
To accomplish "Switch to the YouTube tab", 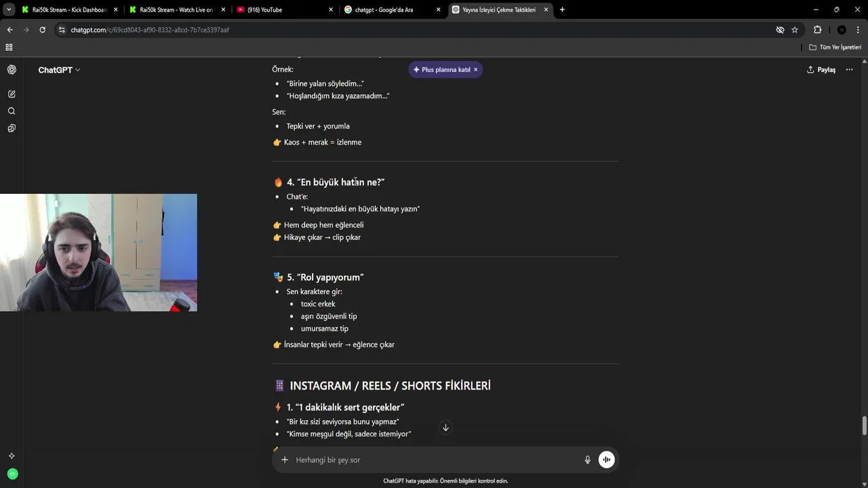I will [285, 9].
